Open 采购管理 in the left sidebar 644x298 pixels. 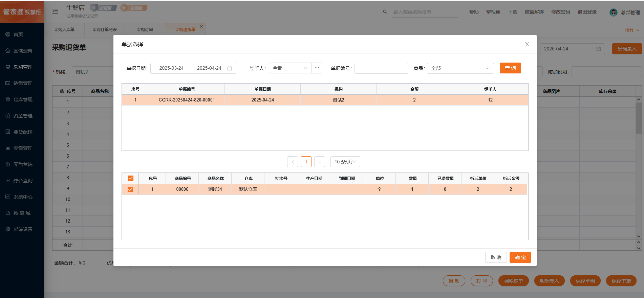[23, 67]
